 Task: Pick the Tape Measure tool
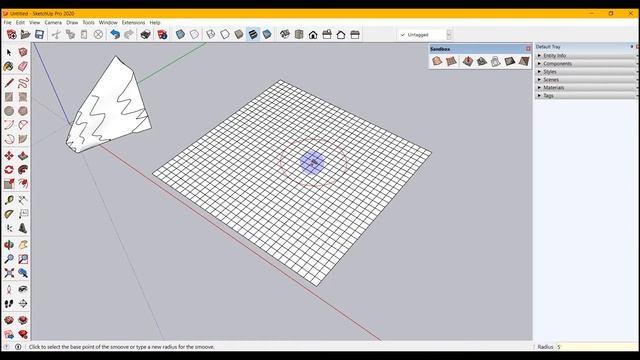(x=9, y=200)
